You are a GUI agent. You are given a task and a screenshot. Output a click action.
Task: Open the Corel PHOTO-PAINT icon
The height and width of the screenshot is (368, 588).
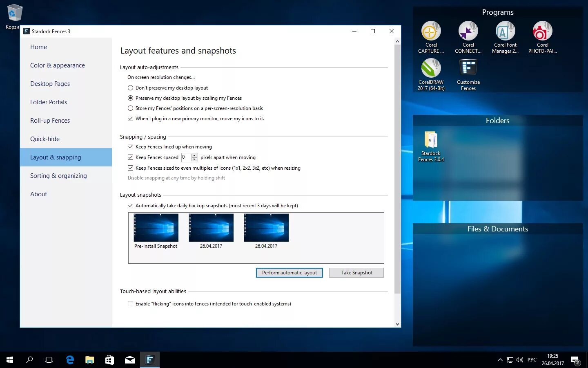(x=542, y=37)
